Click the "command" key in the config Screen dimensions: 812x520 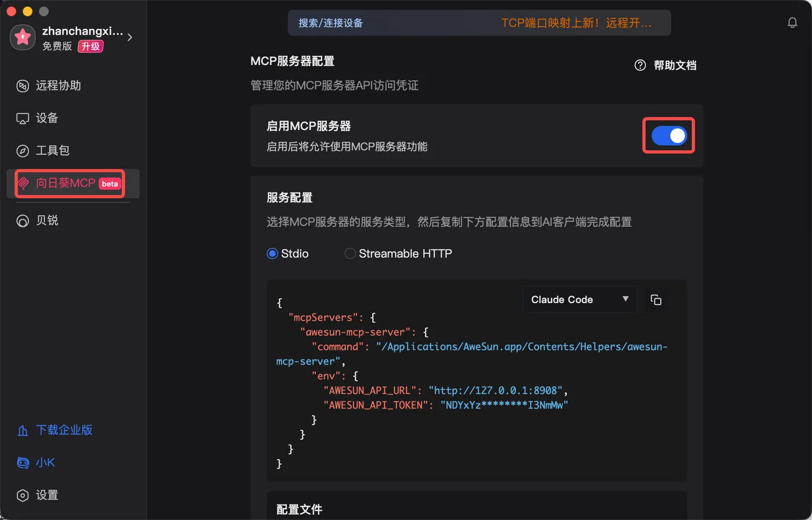tap(338, 346)
